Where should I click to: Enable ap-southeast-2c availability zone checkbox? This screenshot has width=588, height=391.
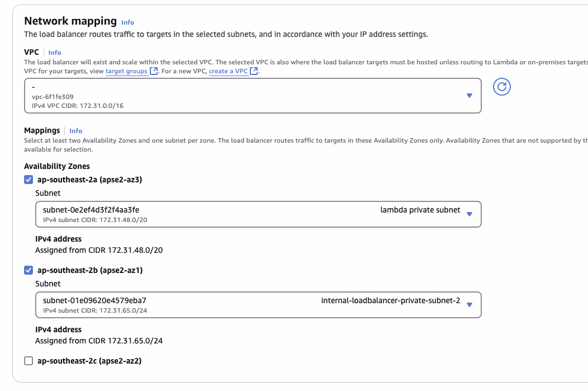point(29,361)
